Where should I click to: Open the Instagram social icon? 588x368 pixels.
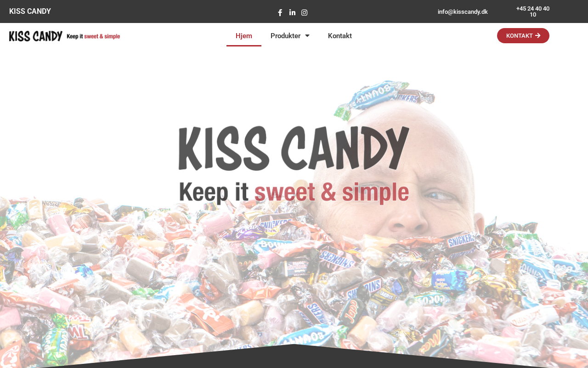tap(304, 12)
